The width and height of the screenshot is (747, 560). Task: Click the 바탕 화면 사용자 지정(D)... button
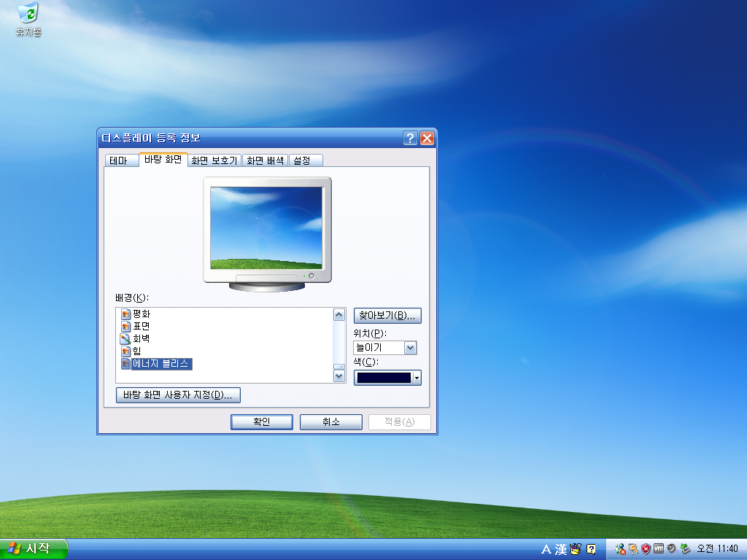coord(178,395)
